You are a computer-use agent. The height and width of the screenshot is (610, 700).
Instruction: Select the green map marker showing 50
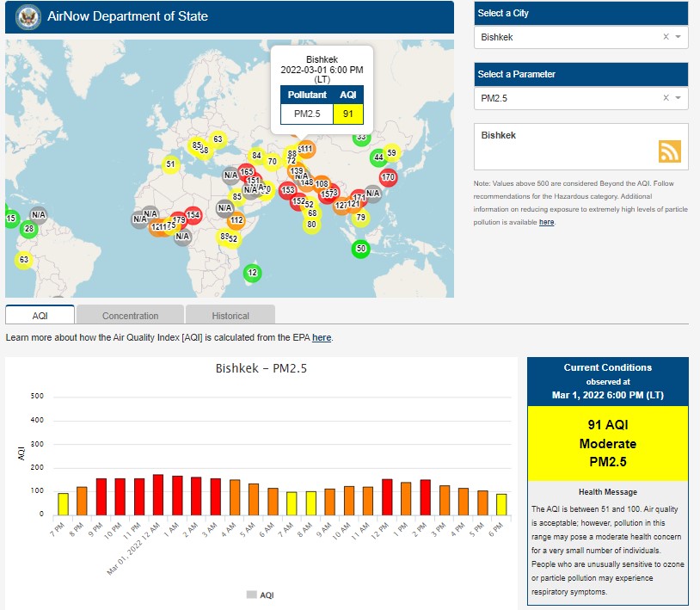point(361,250)
